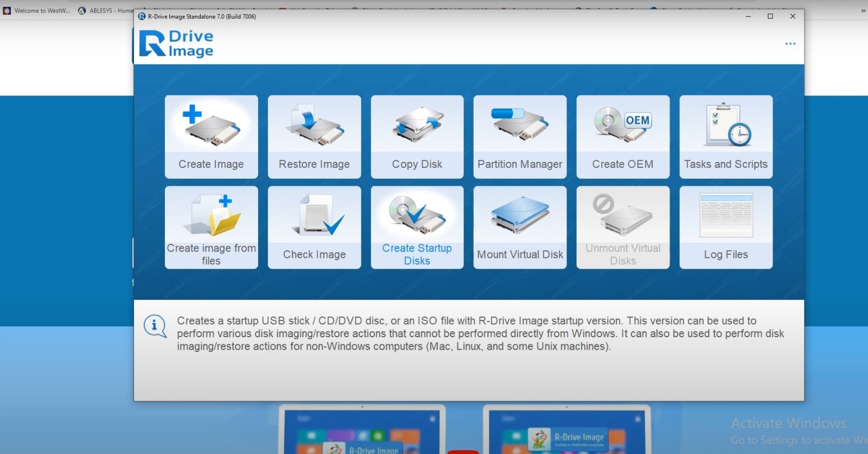Switch to the Welcome to WestW... browser tab
868x454 pixels.
click(37, 10)
